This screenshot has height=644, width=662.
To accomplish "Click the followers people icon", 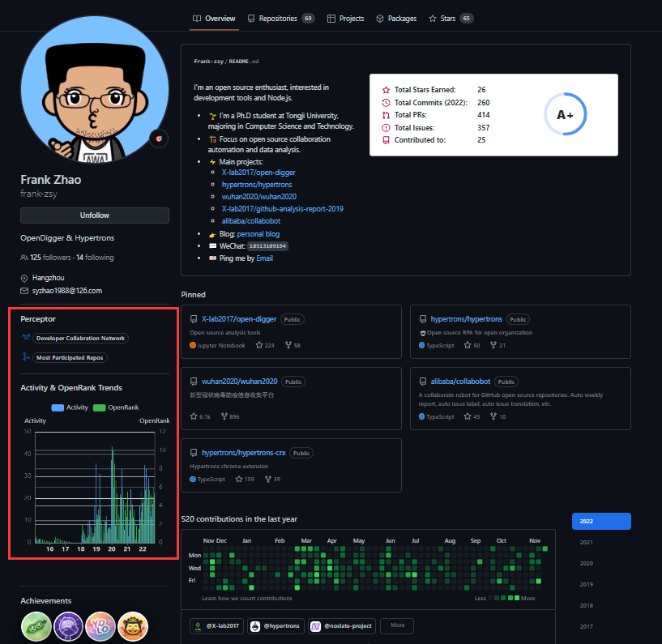I will (24, 258).
